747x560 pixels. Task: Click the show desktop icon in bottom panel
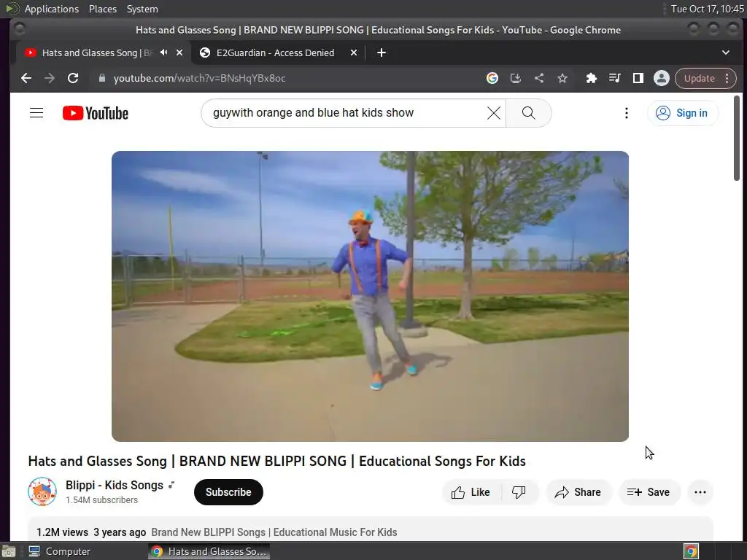(9, 551)
